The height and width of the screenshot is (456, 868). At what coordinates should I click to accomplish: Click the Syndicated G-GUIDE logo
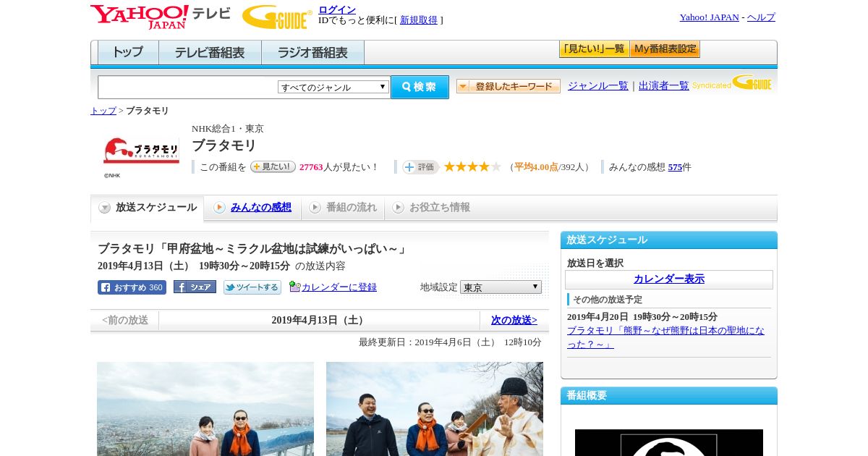click(731, 83)
